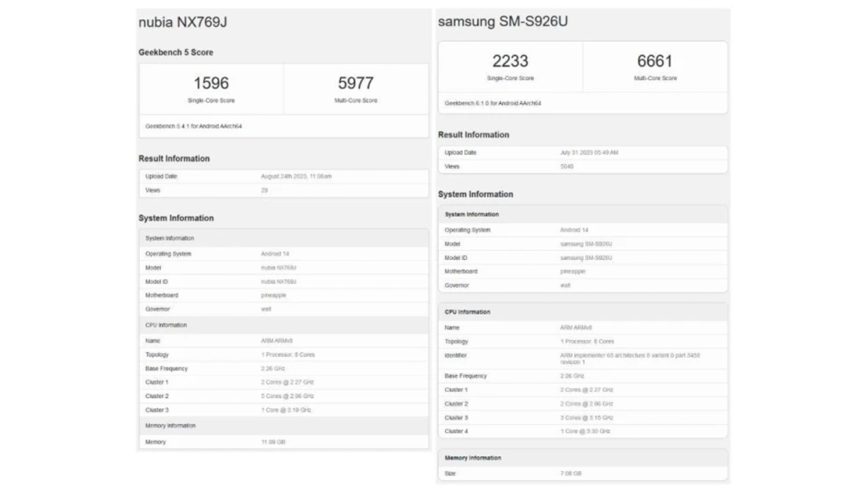Click the 6661 multi-core score

coord(654,61)
